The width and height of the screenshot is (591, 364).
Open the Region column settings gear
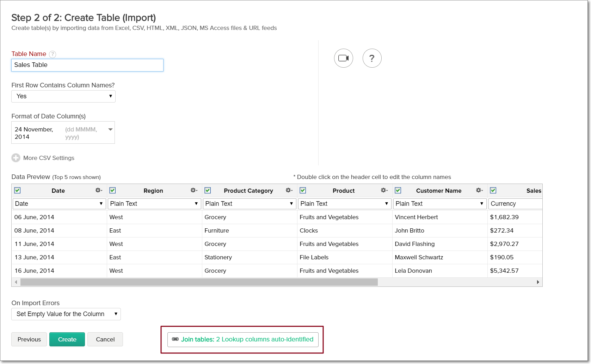[x=194, y=190]
